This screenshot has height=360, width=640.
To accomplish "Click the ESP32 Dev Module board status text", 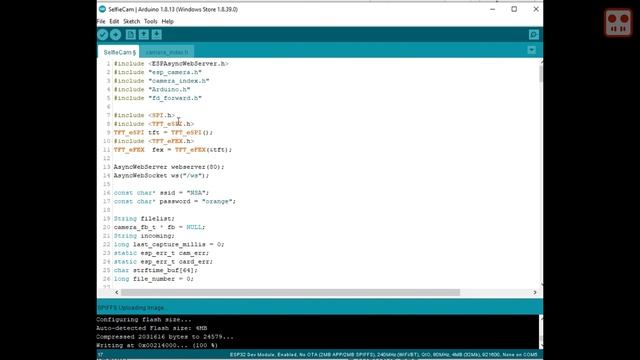I will (383, 355).
